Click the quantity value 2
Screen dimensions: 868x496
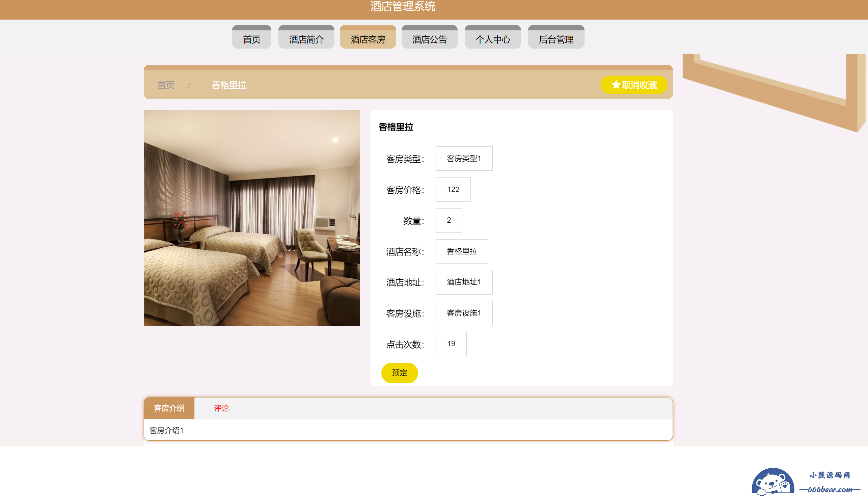(449, 220)
